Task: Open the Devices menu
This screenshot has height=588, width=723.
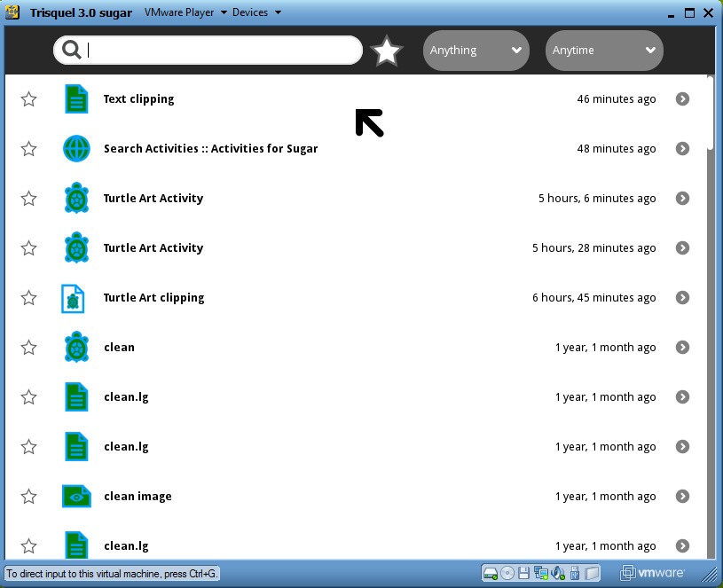Action: [256, 12]
